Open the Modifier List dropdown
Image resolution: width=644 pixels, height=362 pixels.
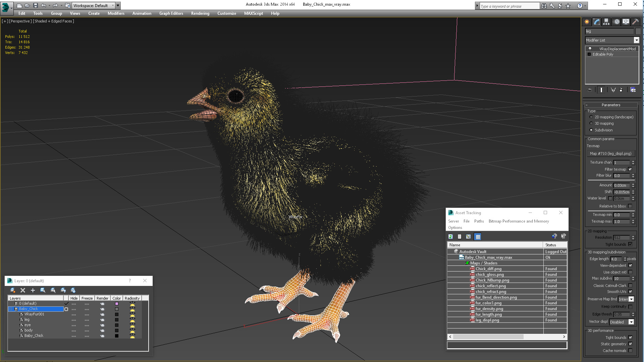click(x=636, y=40)
